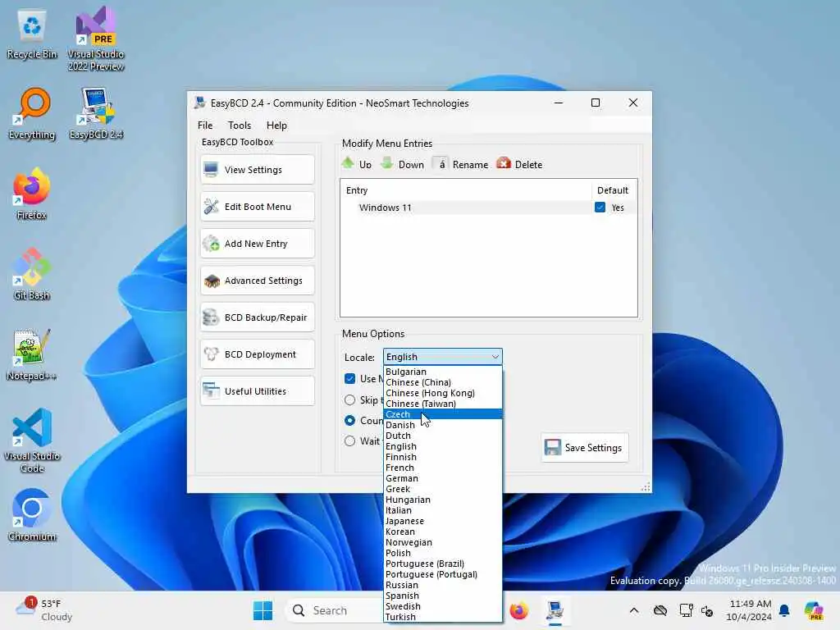
Task: Choose Finnish from the Locale list
Action: [x=442, y=458]
